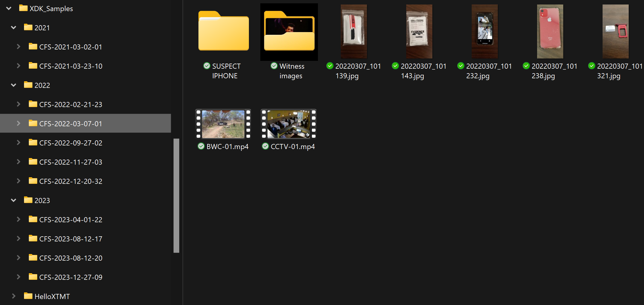Open the SUSPECT IPHONE folder icon
Image resolution: width=644 pixels, height=305 pixels.
[224, 31]
